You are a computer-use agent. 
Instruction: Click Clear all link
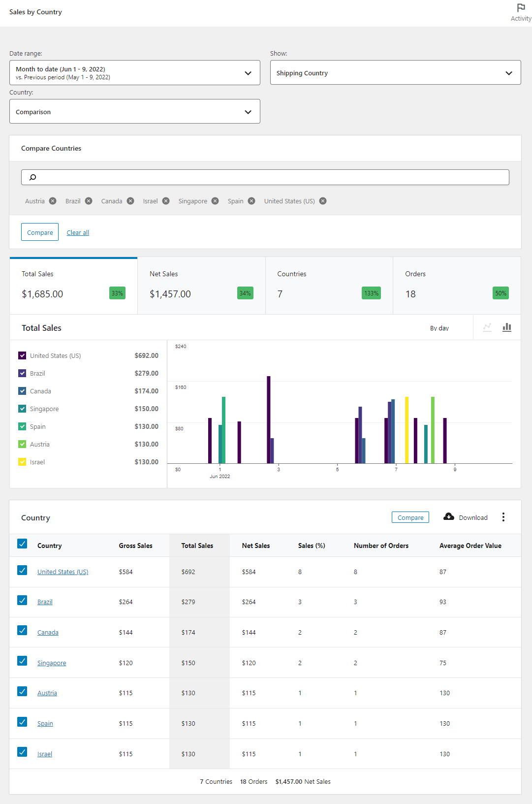pos(78,233)
